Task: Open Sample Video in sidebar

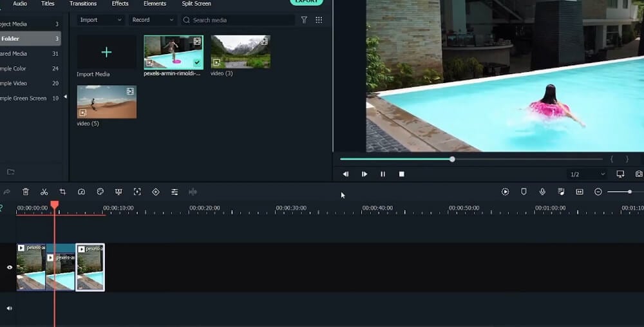Action: pyautogui.click(x=30, y=83)
